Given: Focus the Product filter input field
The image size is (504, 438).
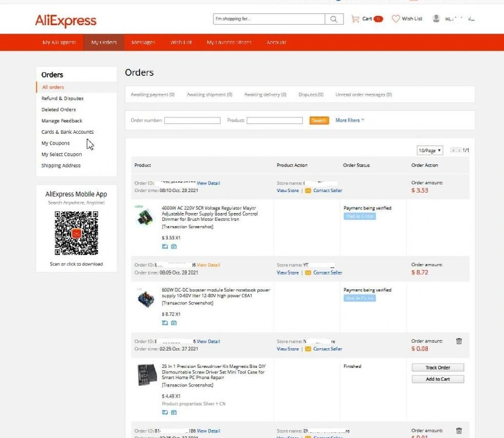Looking at the screenshot, I should [274, 120].
